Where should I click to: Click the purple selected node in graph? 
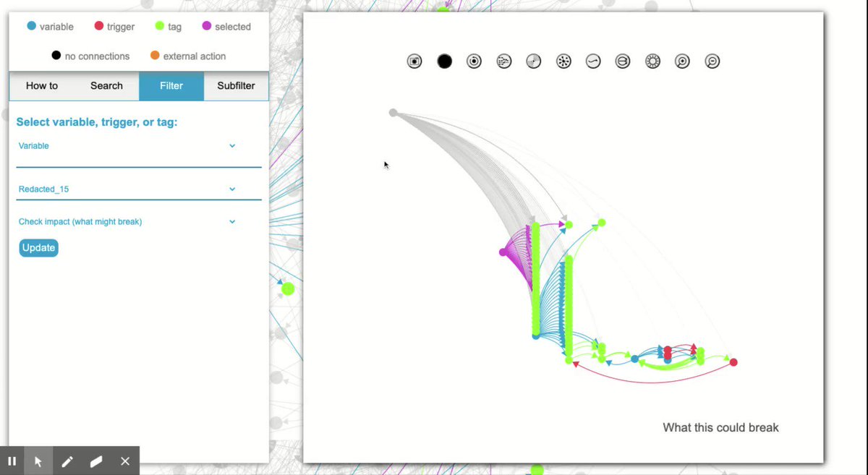pyautogui.click(x=503, y=252)
